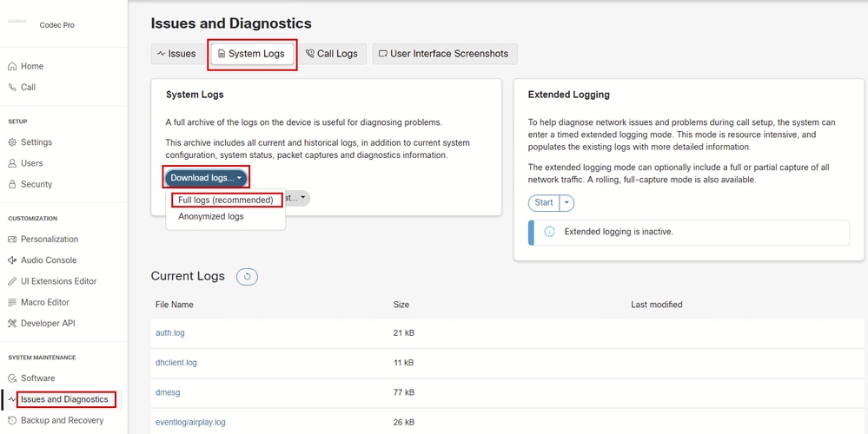Click the extended logging info icon
The image size is (868, 434).
click(549, 233)
